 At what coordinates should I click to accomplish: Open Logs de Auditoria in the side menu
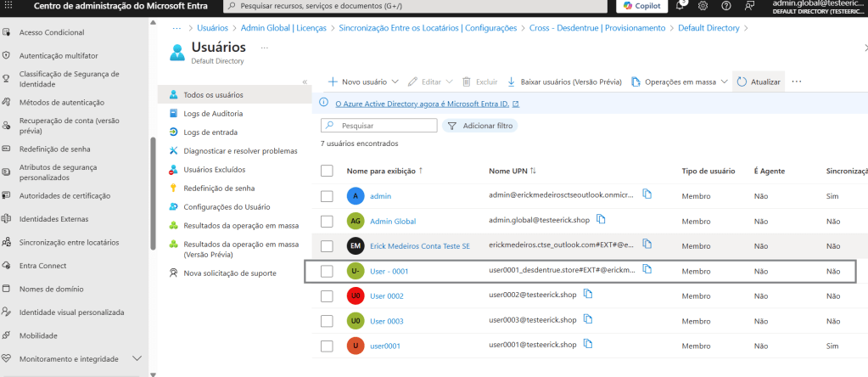[213, 113]
